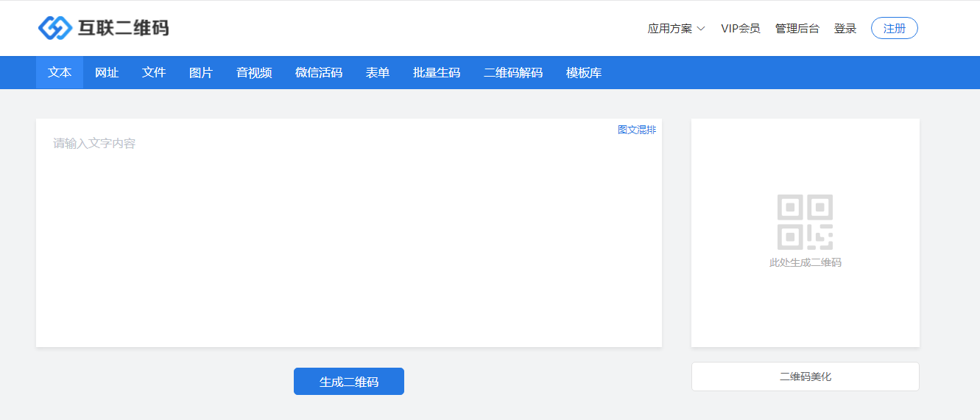Open the VIP会员 page
The width and height of the screenshot is (980, 420).
coord(740,29)
